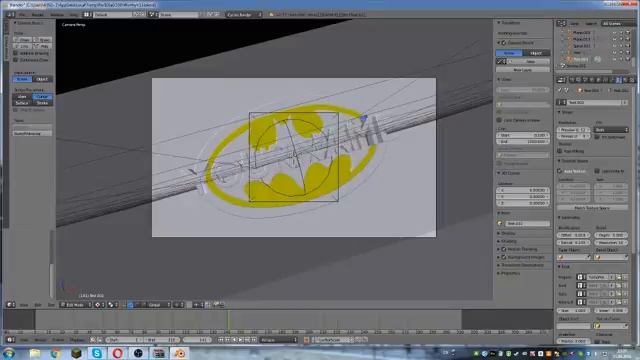Click New Layer button in Grease Pencil panel
This screenshot has width=640, height=360.
(523, 70)
